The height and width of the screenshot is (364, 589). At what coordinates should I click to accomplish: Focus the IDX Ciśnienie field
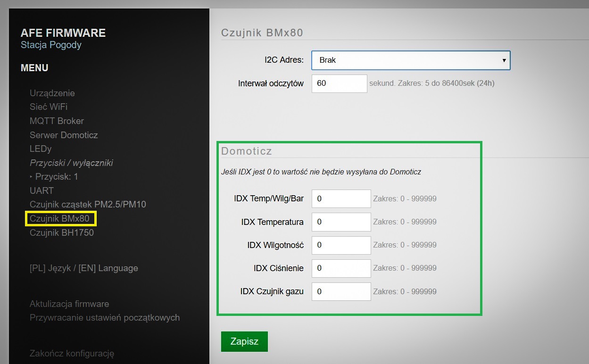[341, 268]
